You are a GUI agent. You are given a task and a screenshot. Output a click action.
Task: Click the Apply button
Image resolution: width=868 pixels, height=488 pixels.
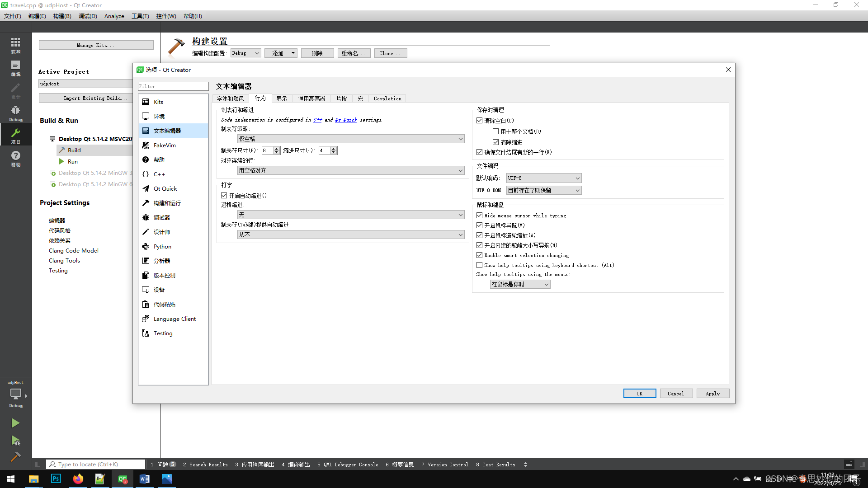(712, 394)
